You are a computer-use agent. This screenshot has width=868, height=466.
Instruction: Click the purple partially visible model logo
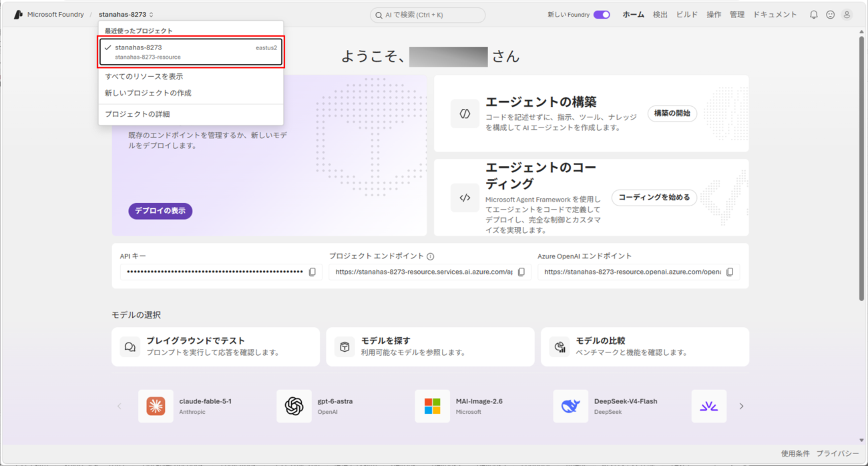[709, 406]
